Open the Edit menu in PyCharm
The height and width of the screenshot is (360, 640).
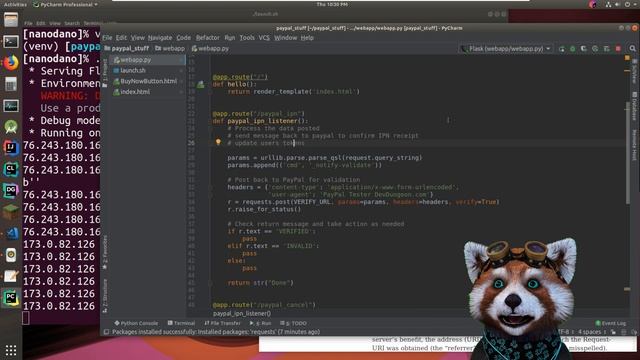point(121,38)
